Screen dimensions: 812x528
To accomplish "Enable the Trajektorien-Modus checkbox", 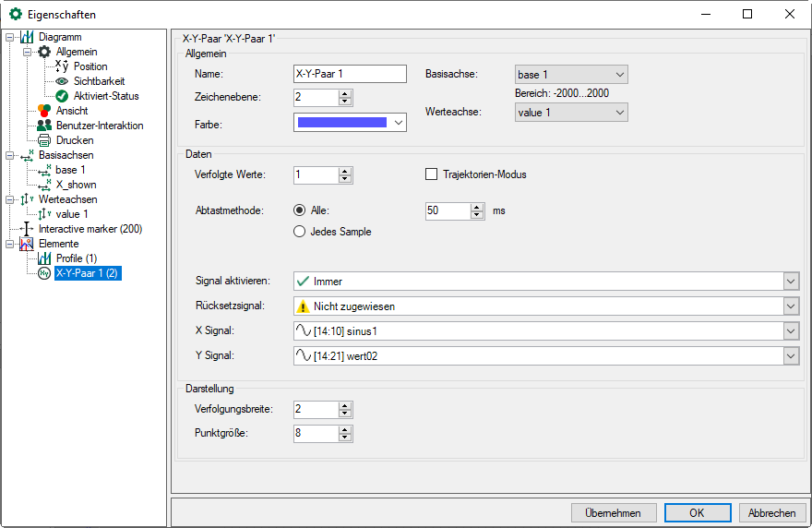I will (x=431, y=174).
